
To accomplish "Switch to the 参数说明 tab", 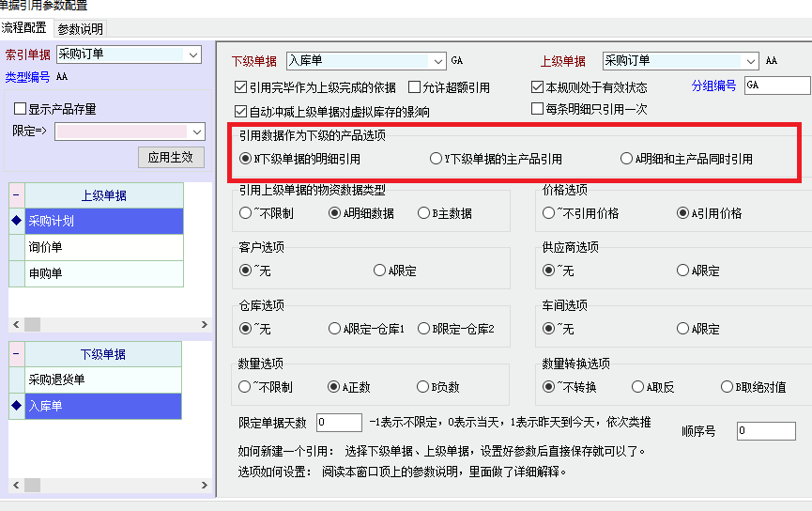I will click(x=80, y=29).
